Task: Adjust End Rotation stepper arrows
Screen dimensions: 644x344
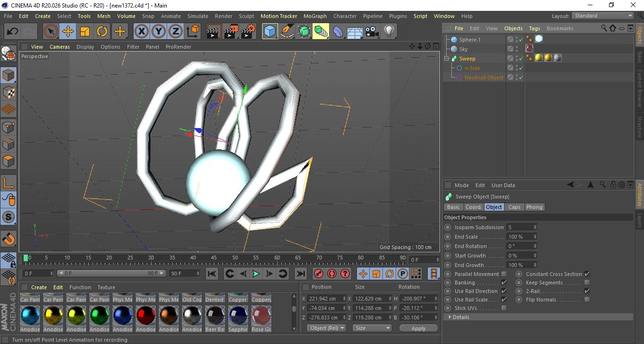Action: [x=535, y=246]
